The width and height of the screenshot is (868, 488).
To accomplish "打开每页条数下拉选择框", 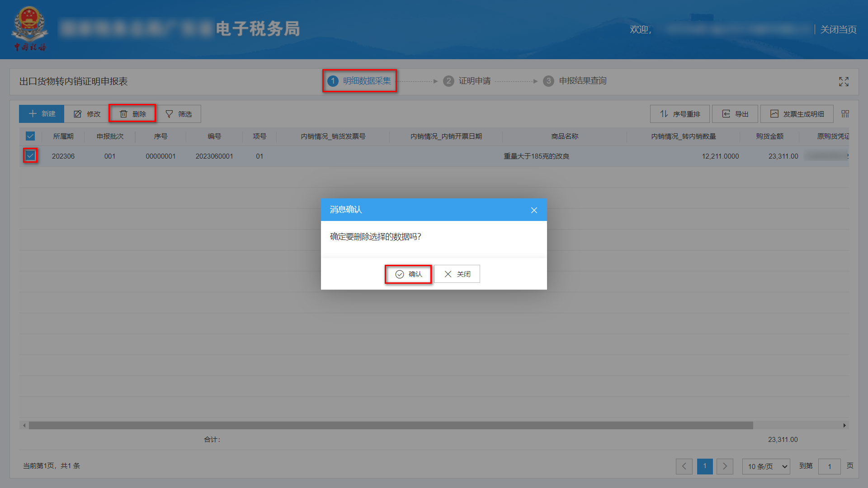I will coord(766,466).
